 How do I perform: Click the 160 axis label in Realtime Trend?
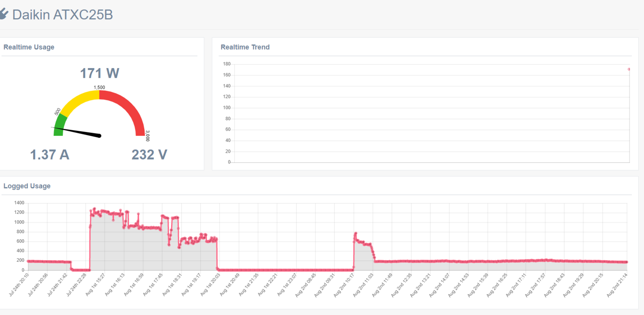[x=227, y=75]
